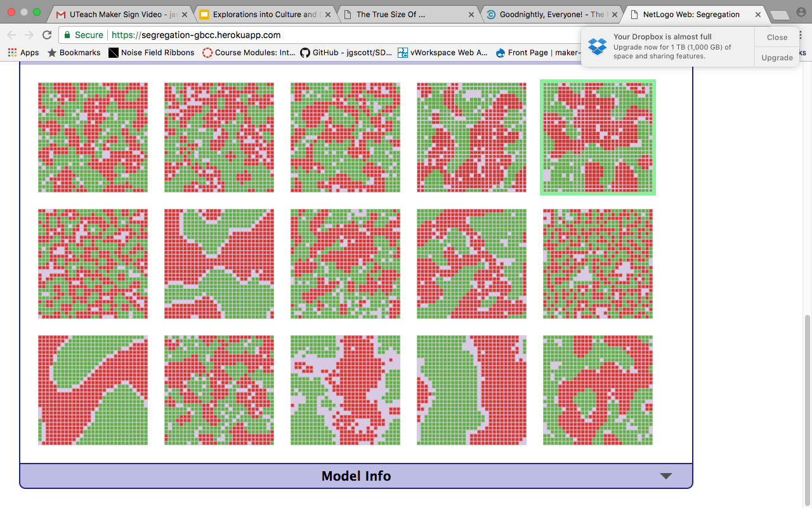This screenshot has height=508, width=812.
Task: Select the bottom-left segregation grid thumbnail
Action: coord(93,390)
